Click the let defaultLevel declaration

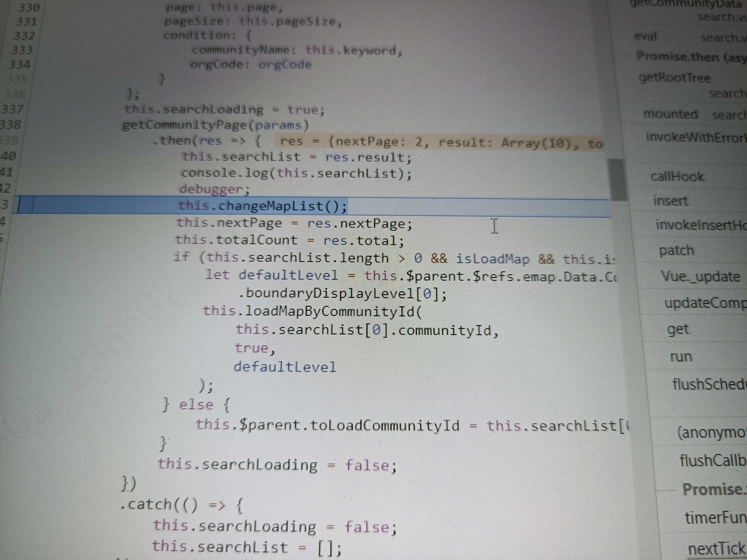click(x=411, y=276)
